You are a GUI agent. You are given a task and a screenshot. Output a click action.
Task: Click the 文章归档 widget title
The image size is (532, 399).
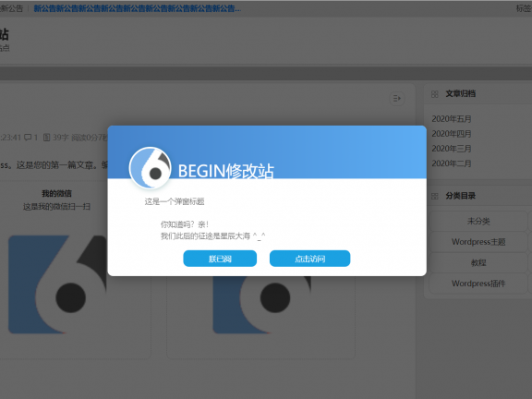[x=460, y=94]
